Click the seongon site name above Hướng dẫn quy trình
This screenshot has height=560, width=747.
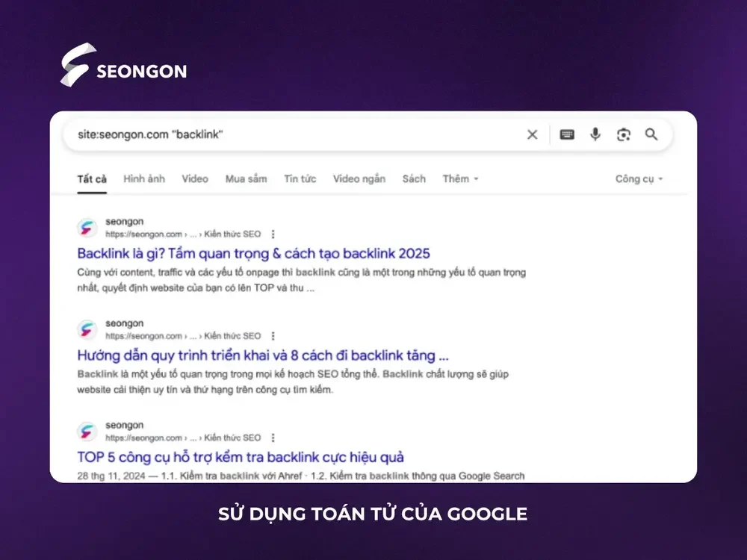124,323
